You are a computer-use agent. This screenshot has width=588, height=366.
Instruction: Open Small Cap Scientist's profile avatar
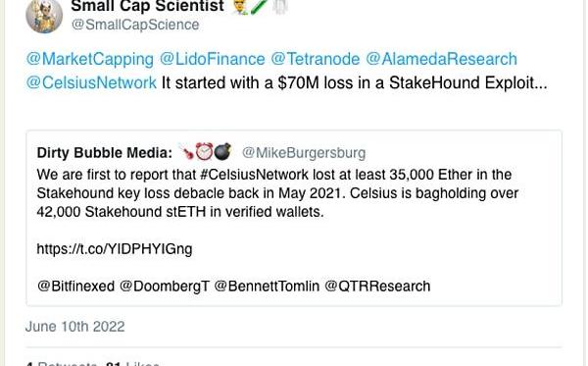tap(44, 16)
